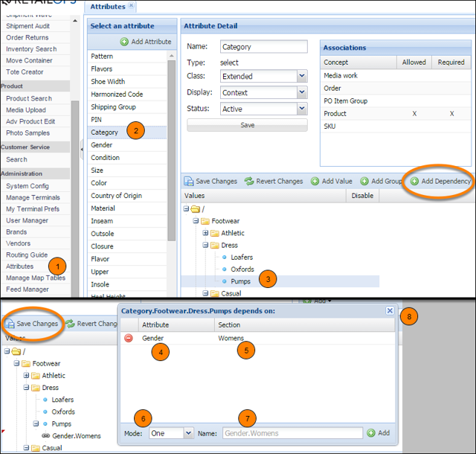
Task: Click the Oxfords bullet icon in upper tree
Action: [225, 269]
